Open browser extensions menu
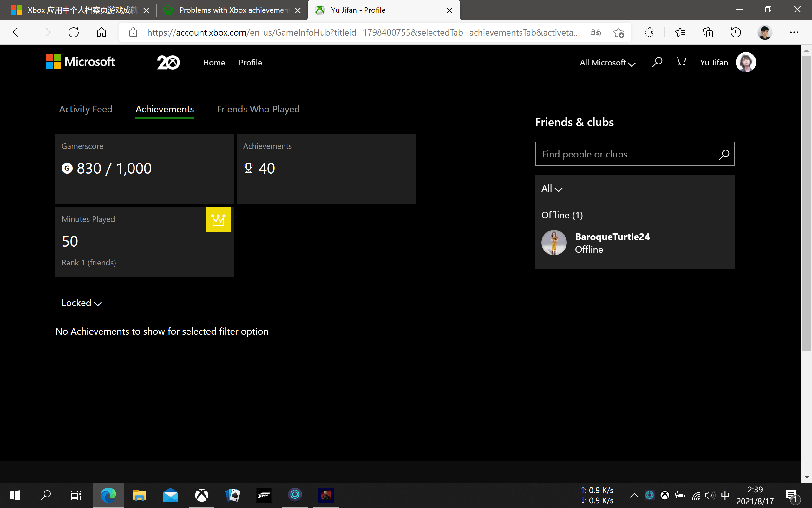The width and height of the screenshot is (812, 508). point(649,33)
